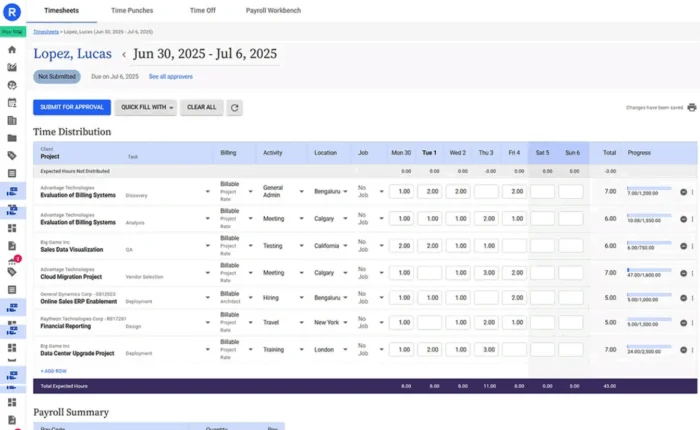Click the refresh icon beside Clear All
700x430 pixels.
click(x=234, y=108)
